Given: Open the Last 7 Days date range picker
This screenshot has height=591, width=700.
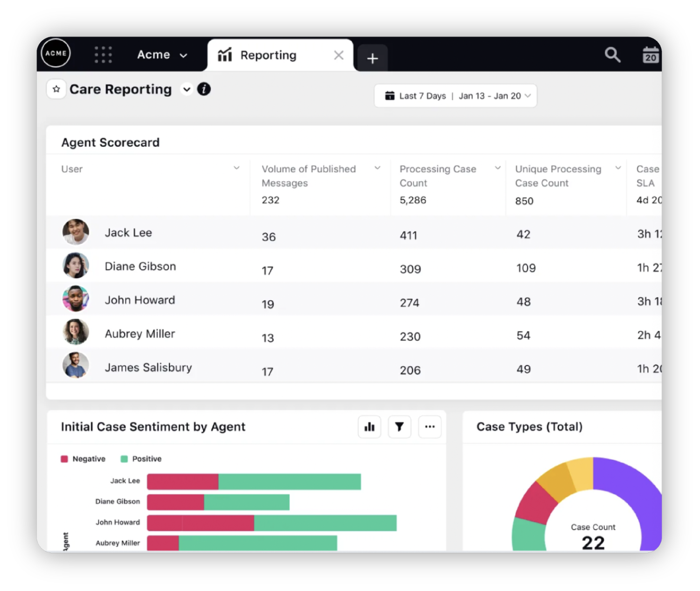Looking at the screenshot, I should tap(455, 96).
